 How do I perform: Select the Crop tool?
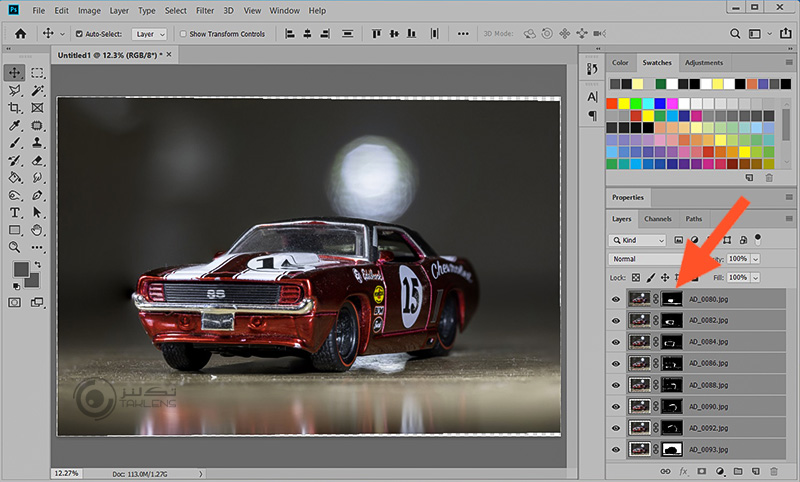15,108
